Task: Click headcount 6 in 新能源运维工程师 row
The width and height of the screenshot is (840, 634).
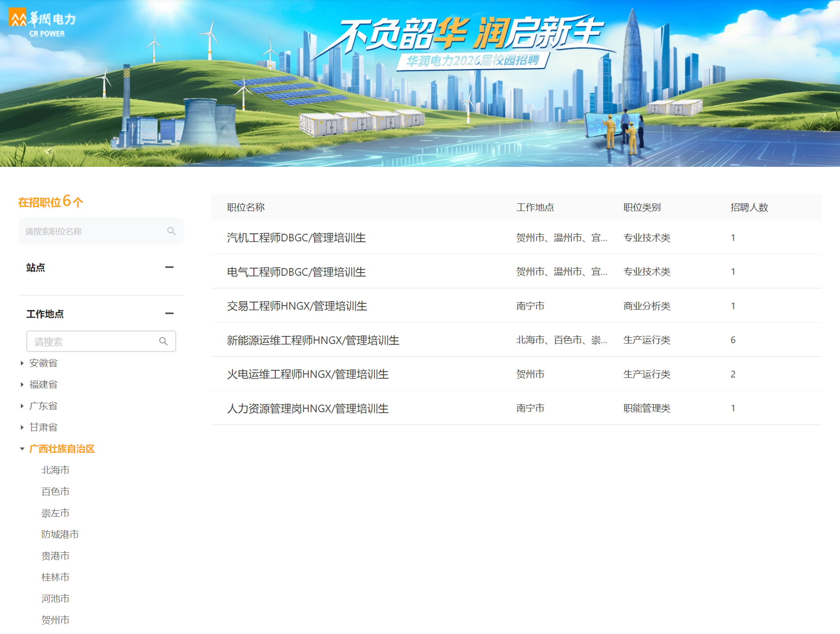Action: pos(733,340)
